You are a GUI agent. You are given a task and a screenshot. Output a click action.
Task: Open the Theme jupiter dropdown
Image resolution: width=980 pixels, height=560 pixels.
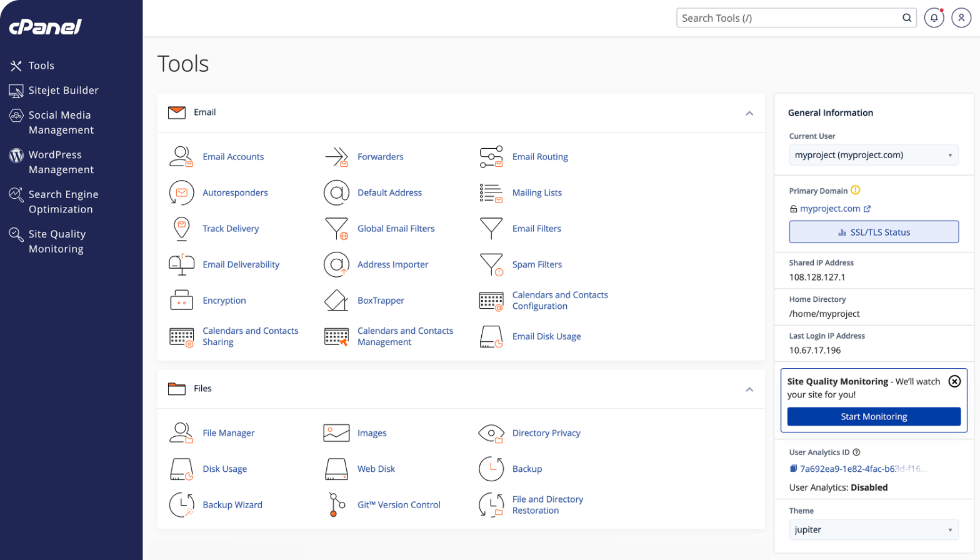point(874,530)
